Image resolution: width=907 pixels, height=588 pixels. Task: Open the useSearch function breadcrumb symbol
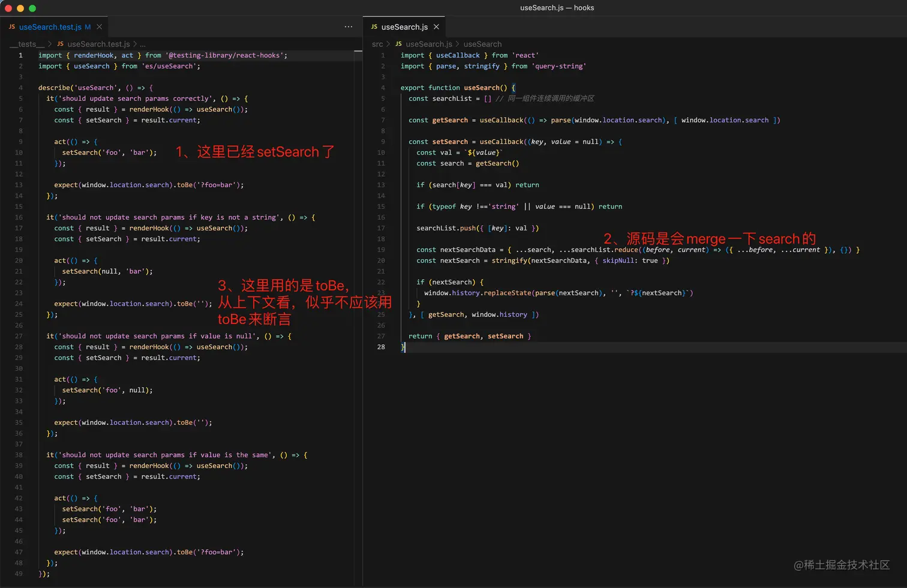482,44
